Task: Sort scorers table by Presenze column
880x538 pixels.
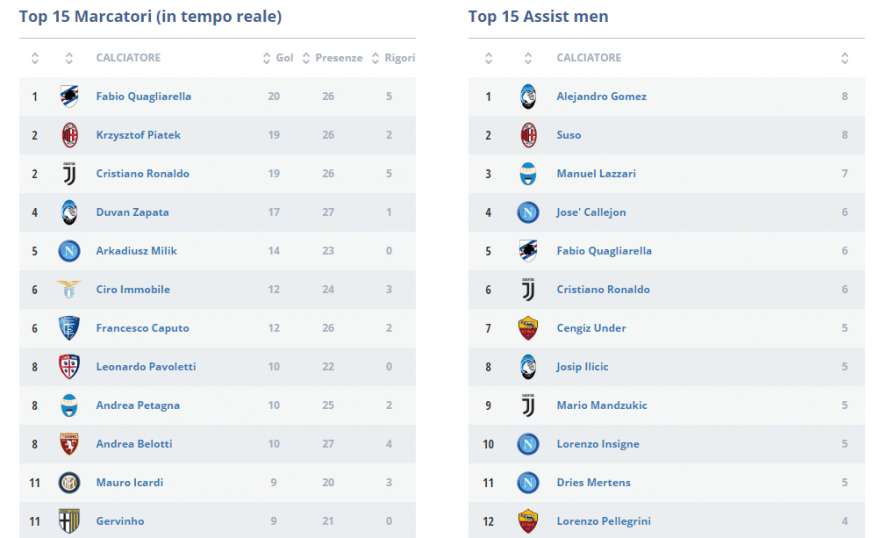Action: 332,58
